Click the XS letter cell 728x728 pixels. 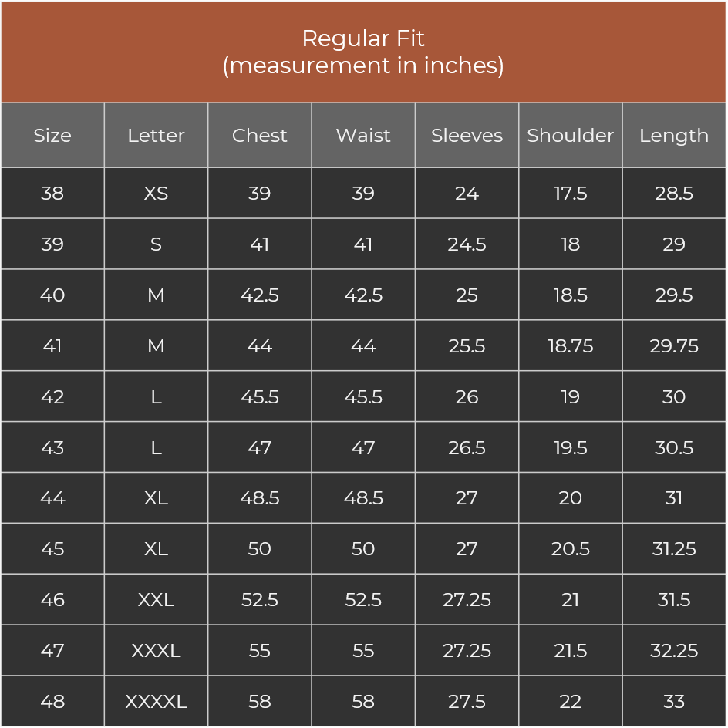[x=156, y=194]
